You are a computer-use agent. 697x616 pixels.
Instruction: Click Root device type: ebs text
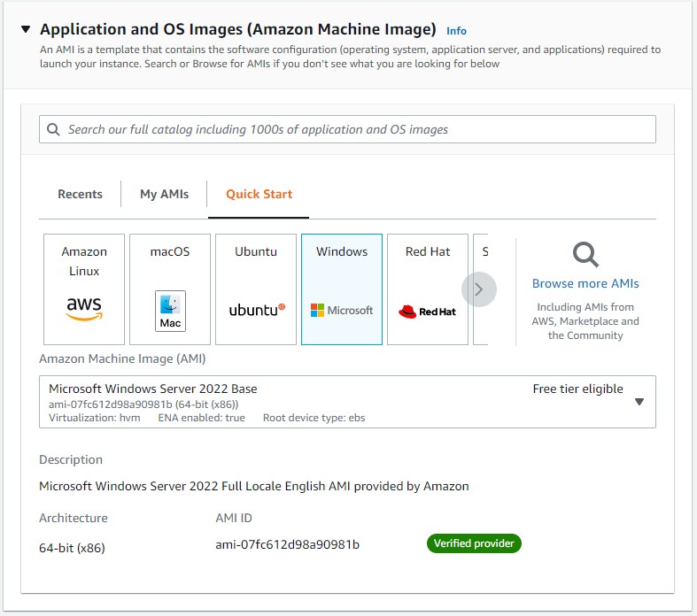(x=314, y=418)
